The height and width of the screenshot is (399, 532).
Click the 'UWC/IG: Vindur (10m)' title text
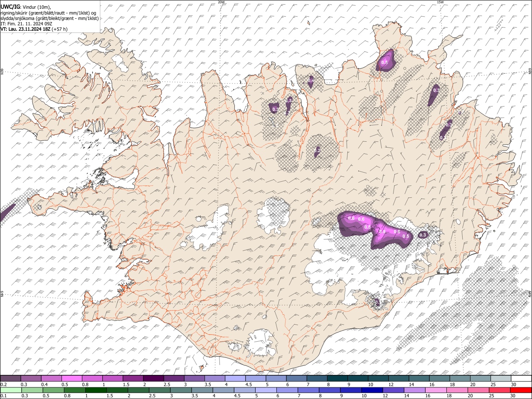(26, 6)
